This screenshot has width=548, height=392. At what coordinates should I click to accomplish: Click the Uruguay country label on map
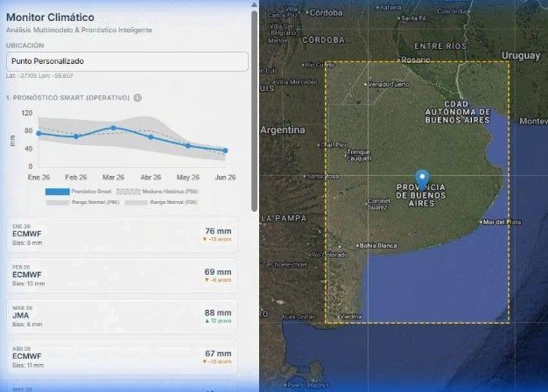[521, 55]
